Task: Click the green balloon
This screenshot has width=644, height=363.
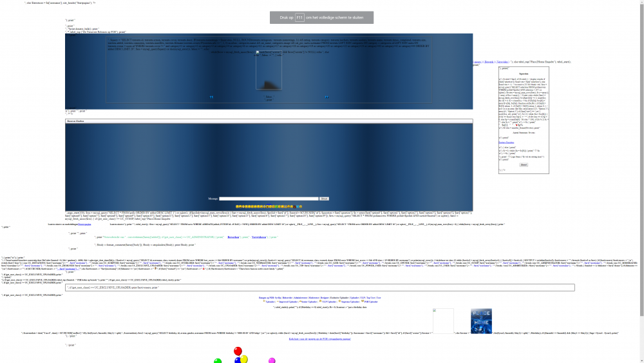Action: click(x=218, y=360)
